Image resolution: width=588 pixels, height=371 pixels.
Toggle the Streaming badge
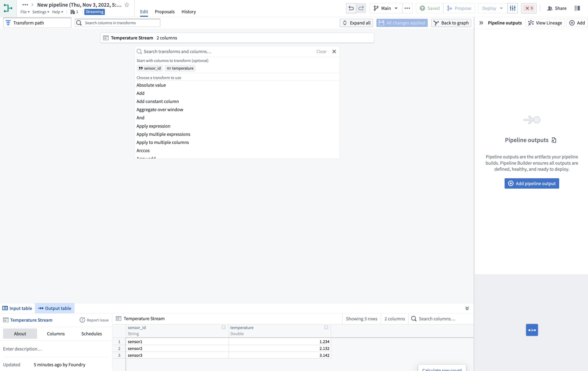(94, 11)
